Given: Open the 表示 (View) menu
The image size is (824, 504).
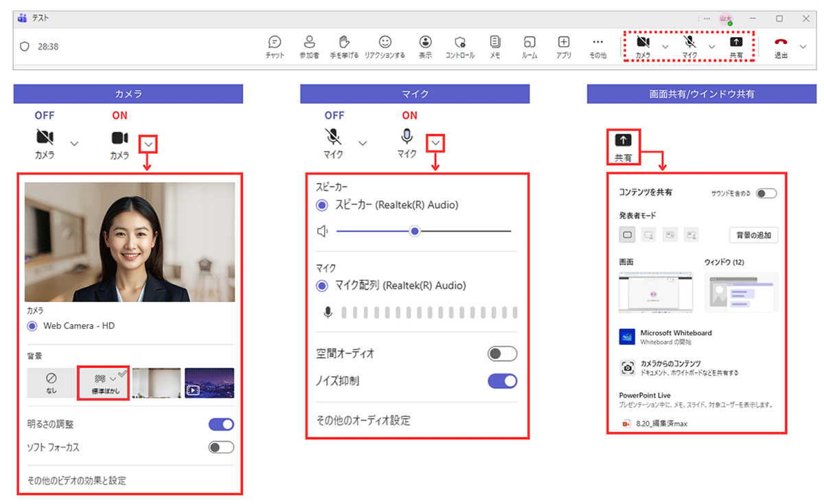Looking at the screenshot, I should click(x=425, y=46).
